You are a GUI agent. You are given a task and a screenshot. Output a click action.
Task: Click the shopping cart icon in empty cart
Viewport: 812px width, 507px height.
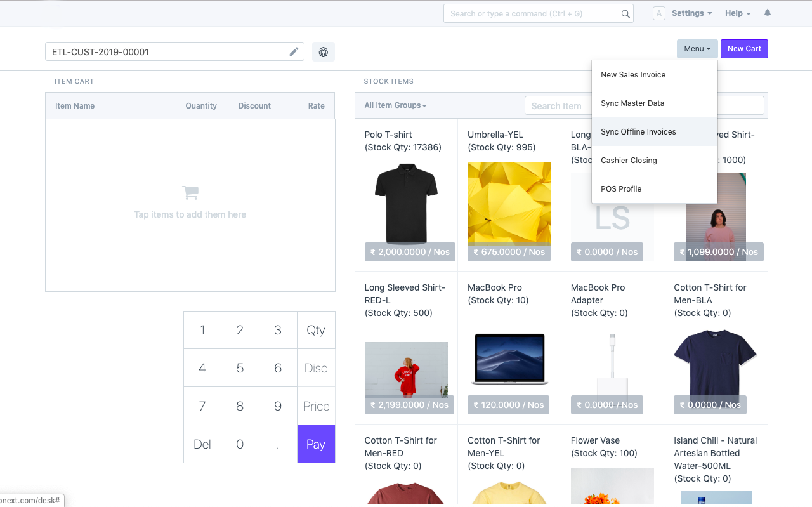coord(190,192)
